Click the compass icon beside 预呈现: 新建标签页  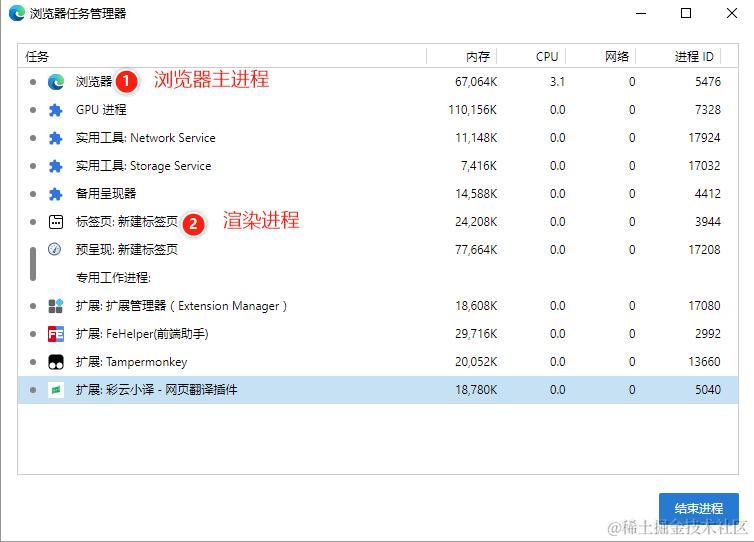(54, 249)
